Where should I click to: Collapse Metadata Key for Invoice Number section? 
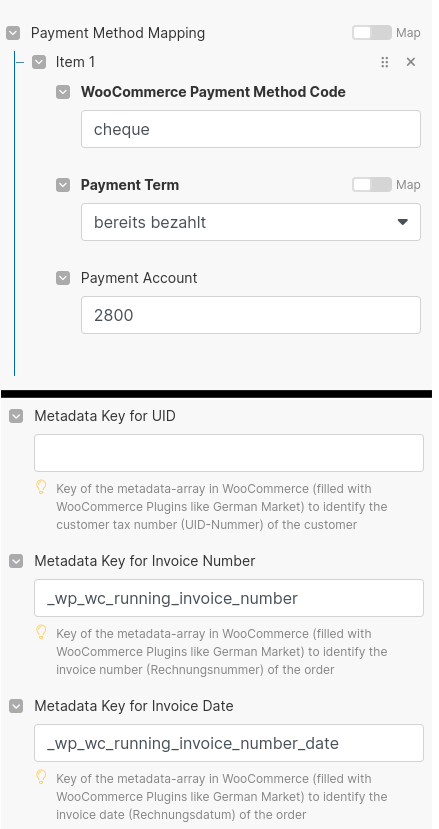tap(16, 561)
